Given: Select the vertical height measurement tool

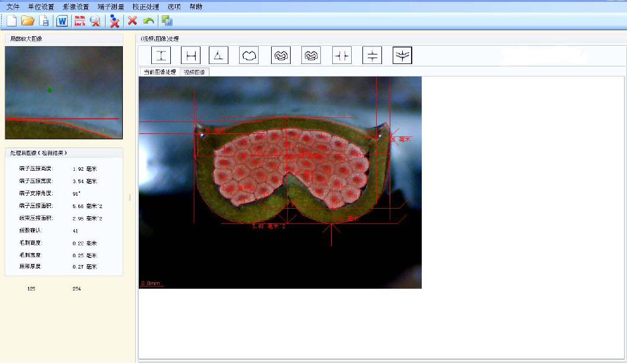Looking at the screenshot, I should (161, 56).
